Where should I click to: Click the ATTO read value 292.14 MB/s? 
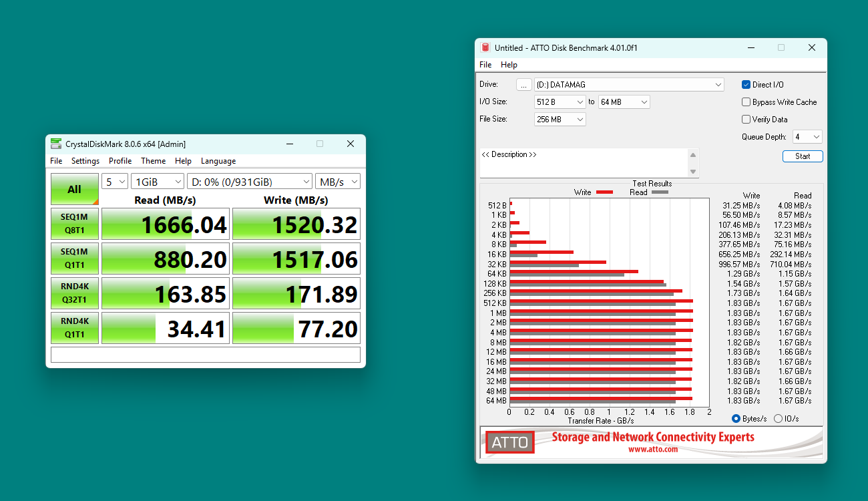[x=791, y=255]
